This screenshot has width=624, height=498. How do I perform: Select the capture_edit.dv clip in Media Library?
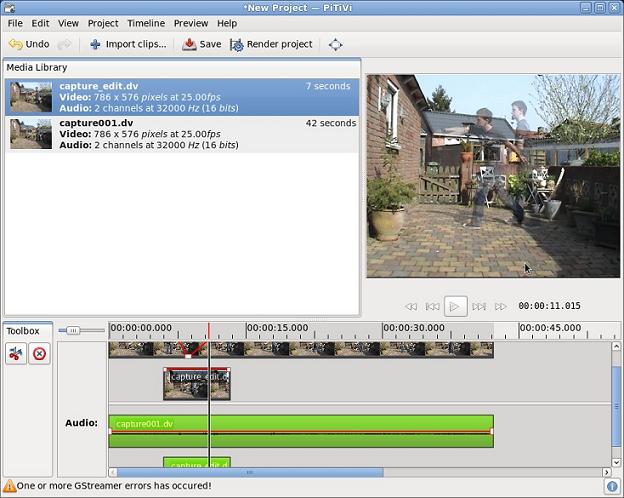pos(182,97)
